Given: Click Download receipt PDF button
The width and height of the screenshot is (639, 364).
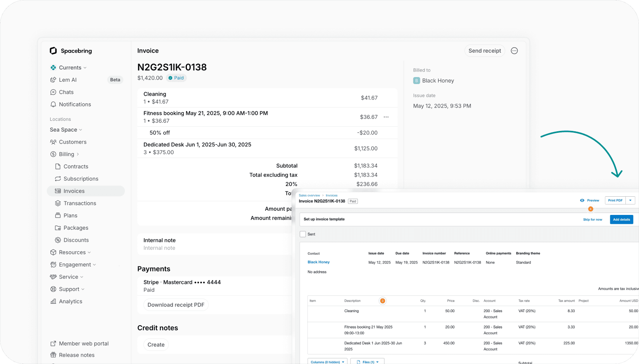Looking at the screenshot, I should click(x=176, y=305).
